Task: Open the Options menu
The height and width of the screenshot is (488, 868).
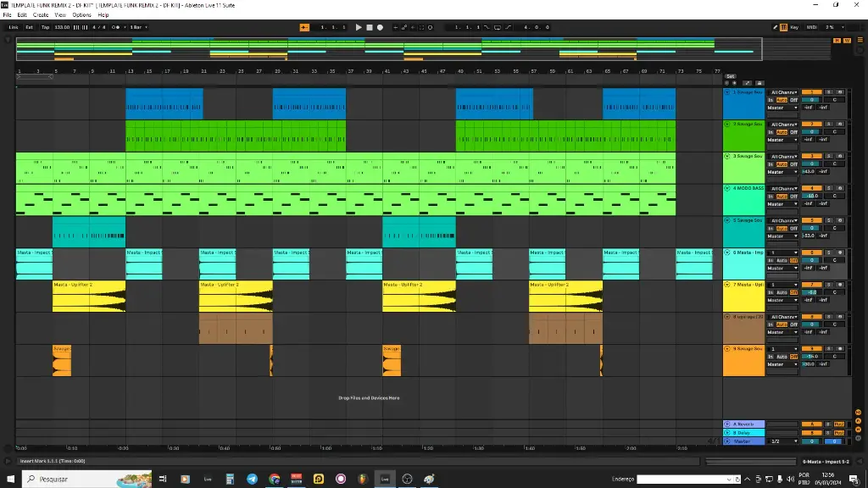Action: (81, 15)
